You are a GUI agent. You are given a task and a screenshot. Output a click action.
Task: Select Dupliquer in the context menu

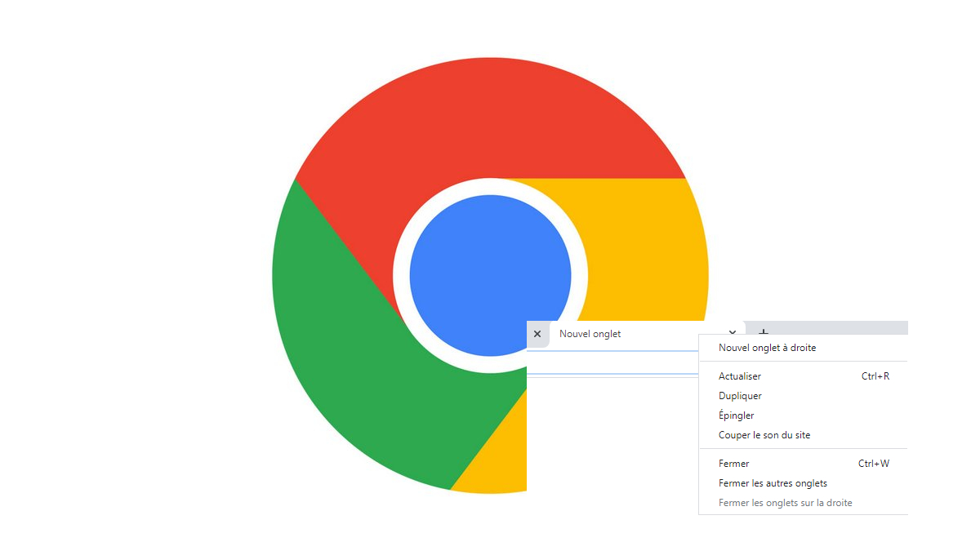(740, 396)
